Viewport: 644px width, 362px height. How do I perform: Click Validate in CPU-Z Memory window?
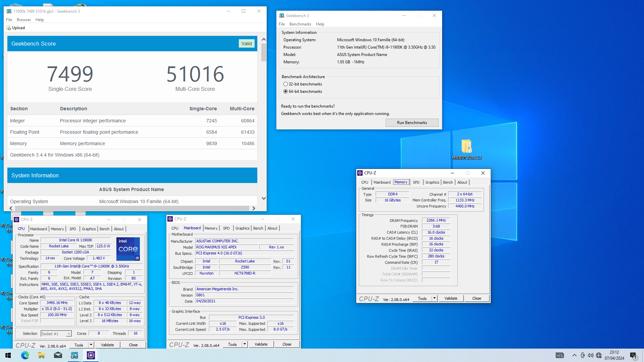point(451,298)
